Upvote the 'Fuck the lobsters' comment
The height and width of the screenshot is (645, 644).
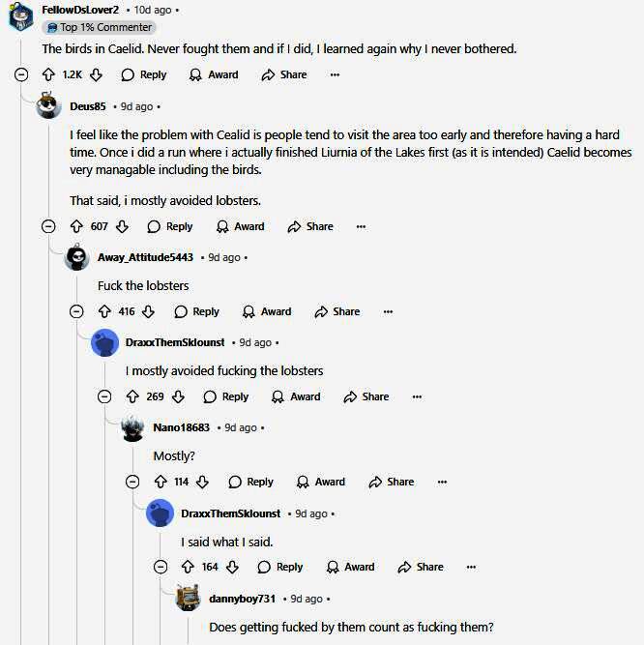[103, 311]
